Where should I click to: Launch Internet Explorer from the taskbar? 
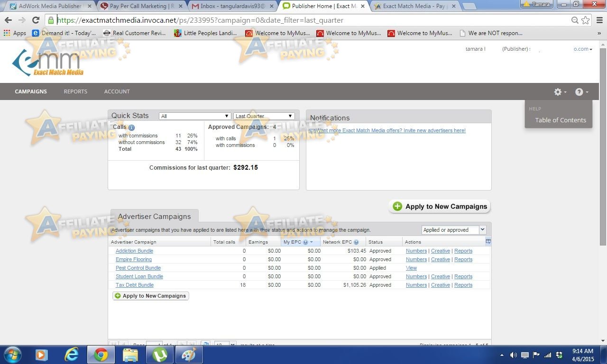(71, 355)
